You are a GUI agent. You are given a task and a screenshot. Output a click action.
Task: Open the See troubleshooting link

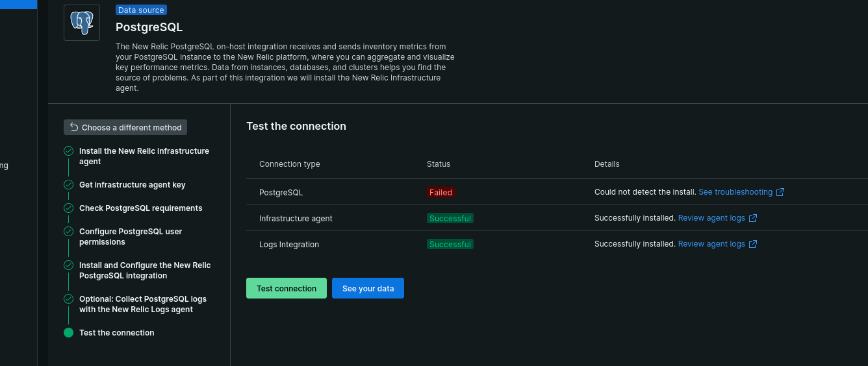point(735,192)
